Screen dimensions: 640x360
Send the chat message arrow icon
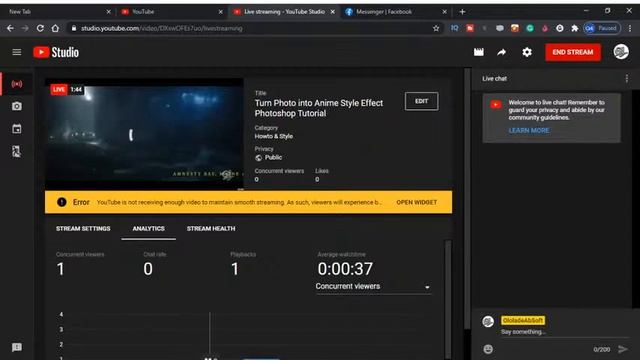click(x=622, y=349)
